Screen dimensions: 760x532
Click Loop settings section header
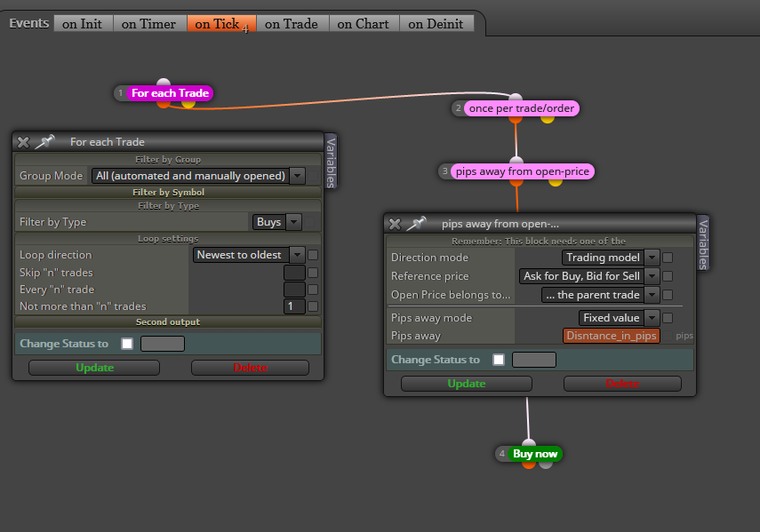(x=168, y=239)
